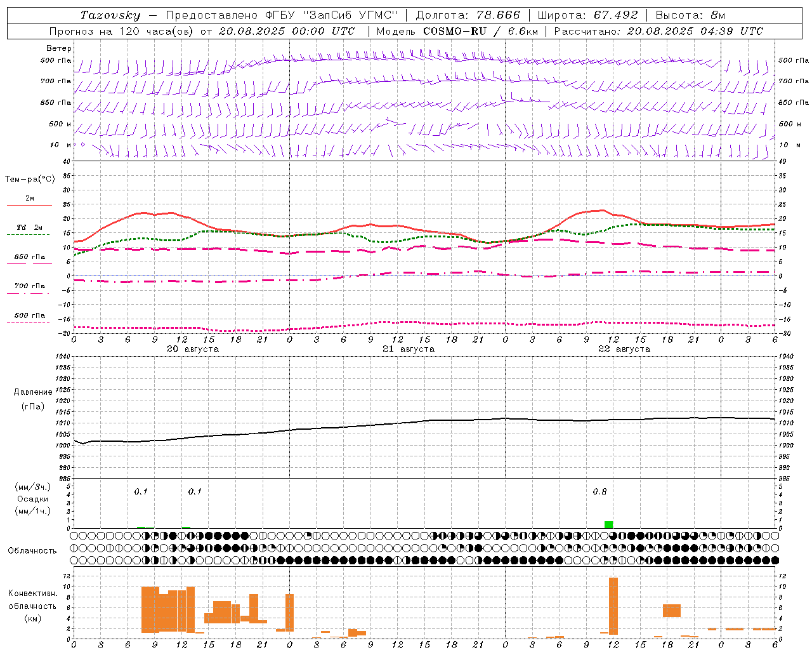The height and width of the screenshot is (650, 812).
Task: Click the green precipitation bar on 22 августа
Action: pyautogui.click(x=609, y=524)
